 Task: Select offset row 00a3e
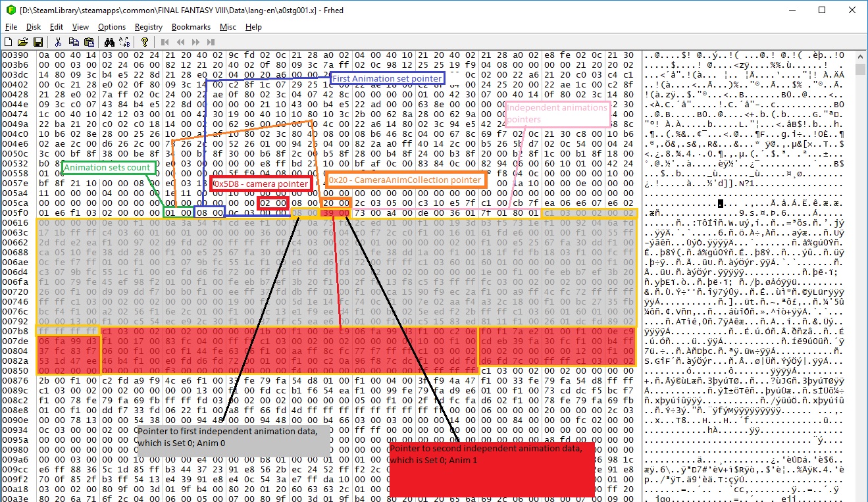pyautogui.click(x=15, y=500)
